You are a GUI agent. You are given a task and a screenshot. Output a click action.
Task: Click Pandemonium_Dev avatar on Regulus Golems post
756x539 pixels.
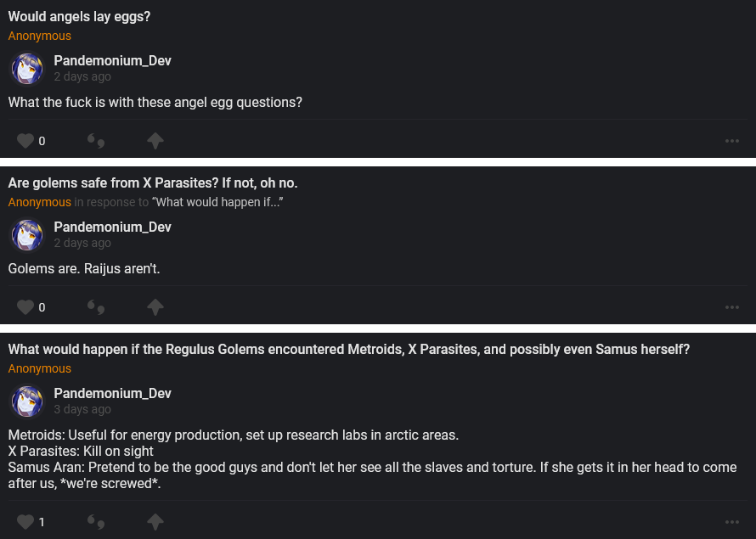tap(26, 401)
